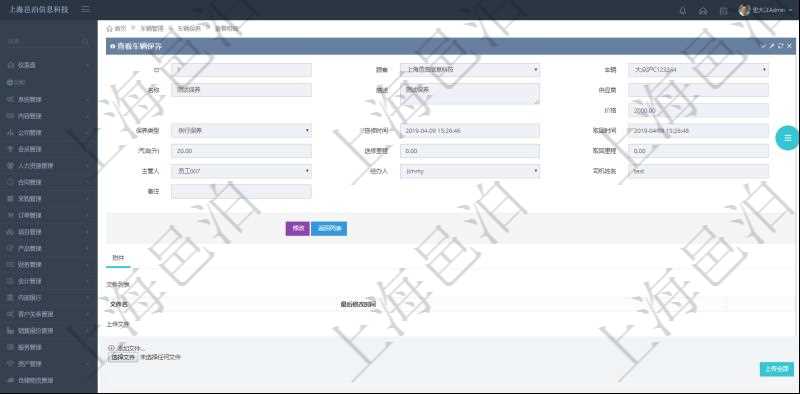Open the 保养类型 dropdown
800x394 pixels.
click(x=241, y=131)
